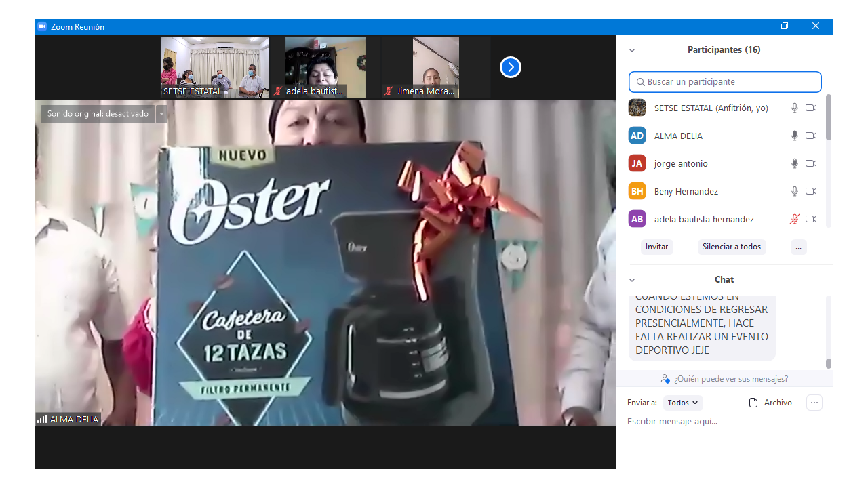Open Enviar a Todos recipient dropdown
The height and width of the screenshot is (488, 868).
[683, 403]
